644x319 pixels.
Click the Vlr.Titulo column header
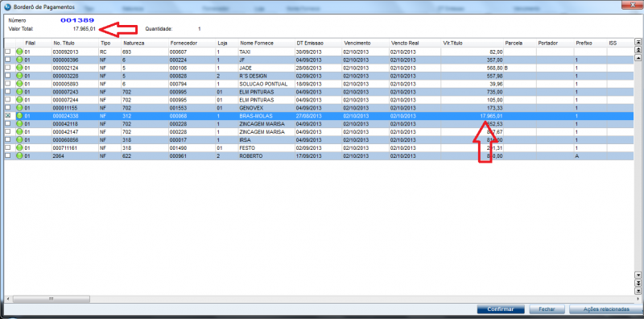[473, 43]
